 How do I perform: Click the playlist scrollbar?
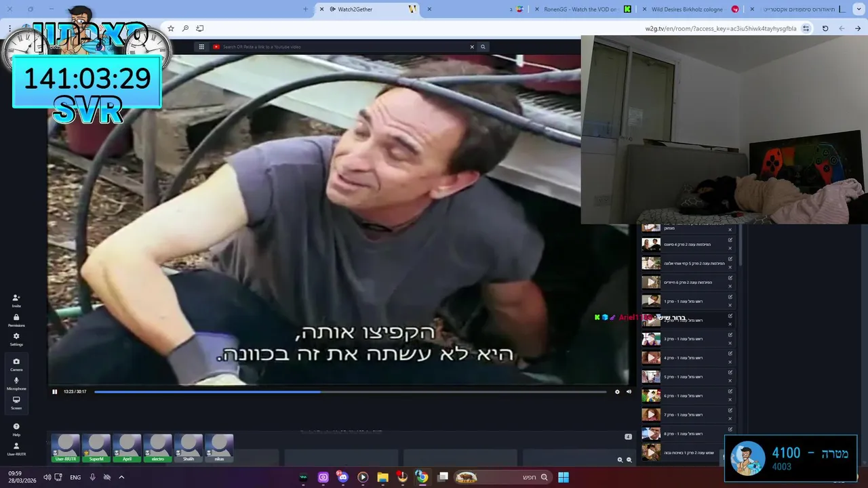click(x=740, y=245)
